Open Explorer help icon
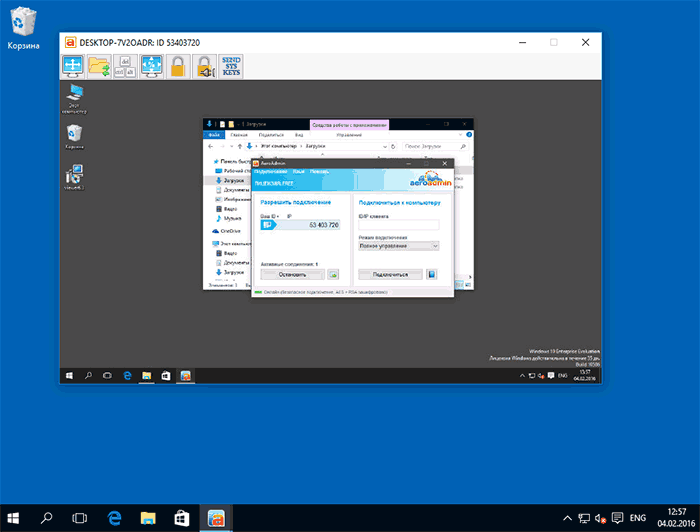Viewport: 700px width, 532px height. (469, 135)
